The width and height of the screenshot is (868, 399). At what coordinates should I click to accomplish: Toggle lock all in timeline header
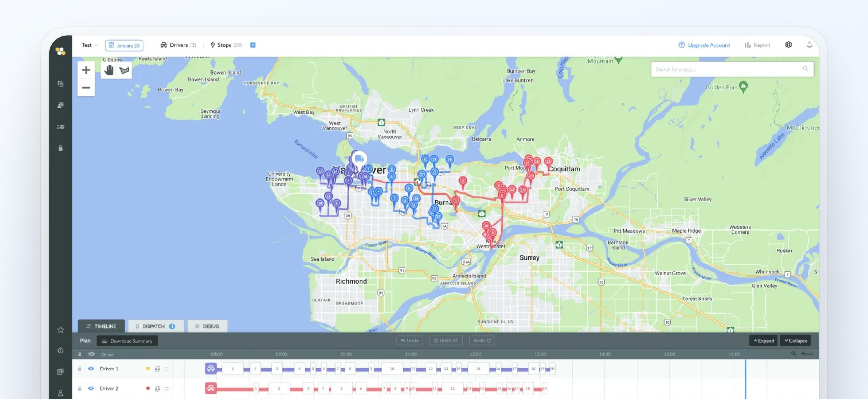(79, 354)
